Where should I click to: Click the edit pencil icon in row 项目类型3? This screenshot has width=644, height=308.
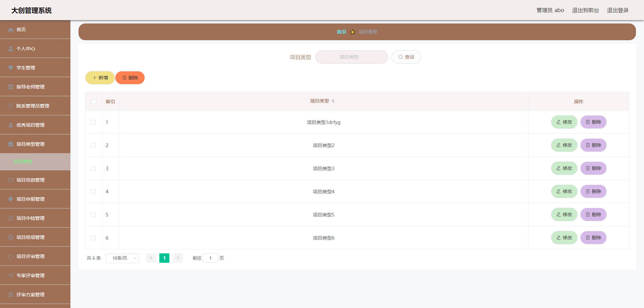pyautogui.click(x=558, y=168)
